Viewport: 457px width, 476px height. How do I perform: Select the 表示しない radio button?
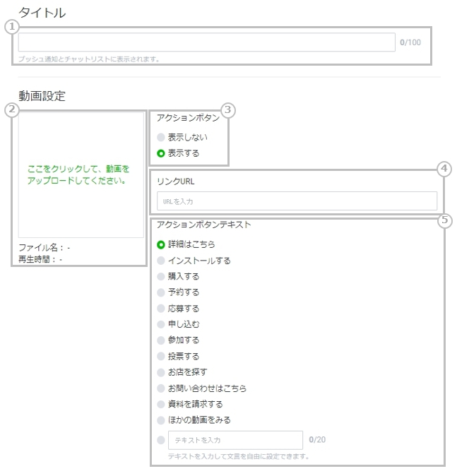[161, 137]
